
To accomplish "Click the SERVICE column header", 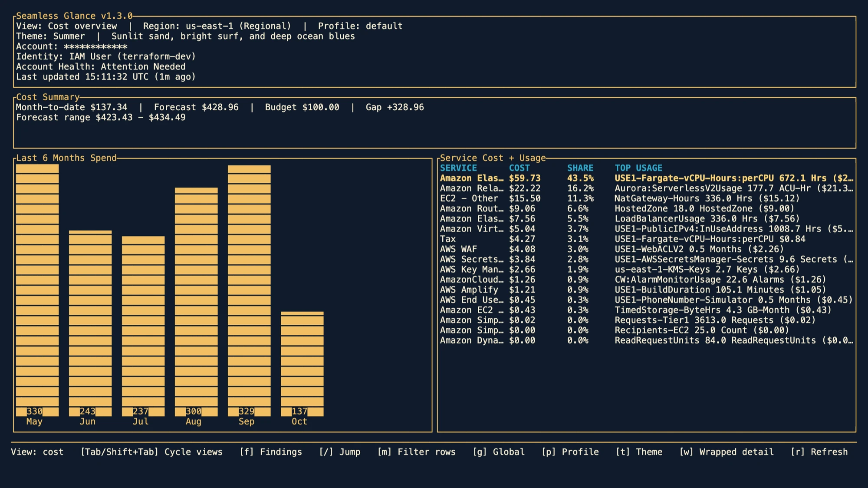I will click(x=458, y=168).
